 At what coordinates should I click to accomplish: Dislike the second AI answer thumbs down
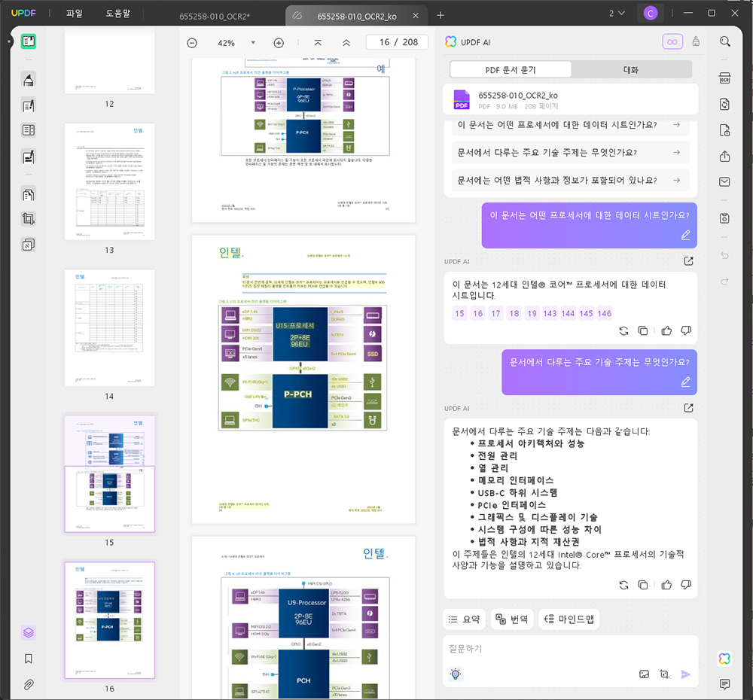point(686,585)
